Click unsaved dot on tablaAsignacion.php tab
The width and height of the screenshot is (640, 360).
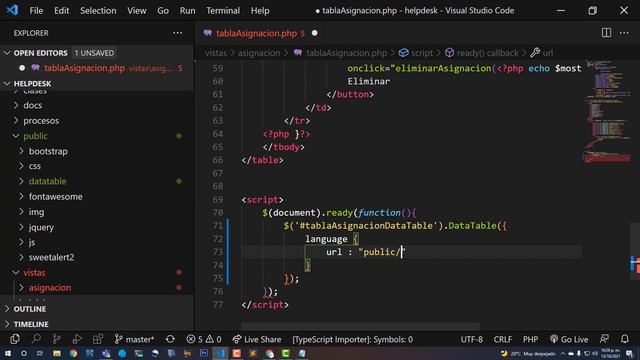pos(314,33)
